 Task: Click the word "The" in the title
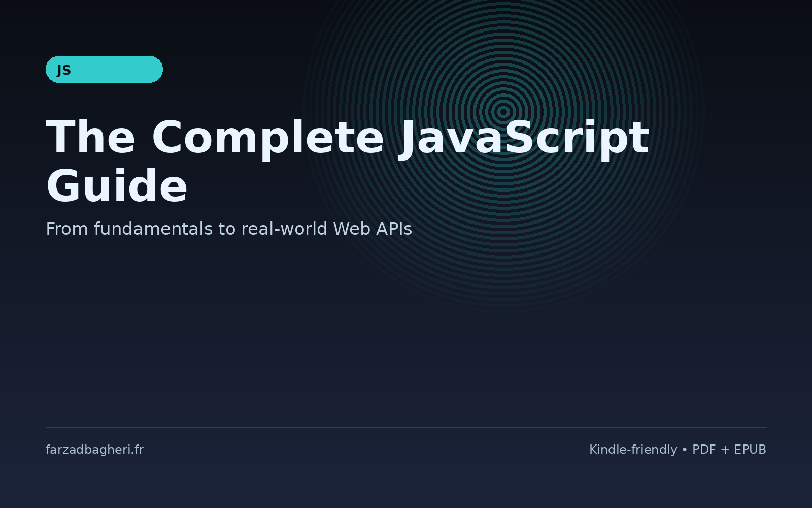coord(90,138)
